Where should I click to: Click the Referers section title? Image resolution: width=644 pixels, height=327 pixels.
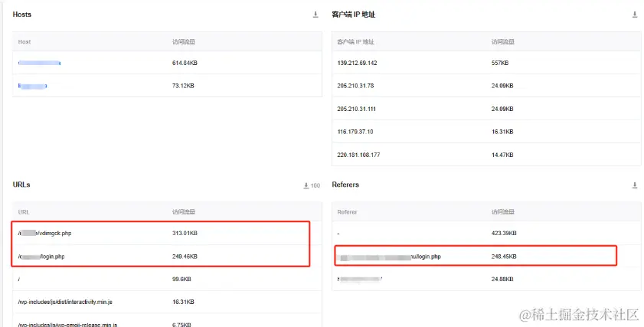345,185
